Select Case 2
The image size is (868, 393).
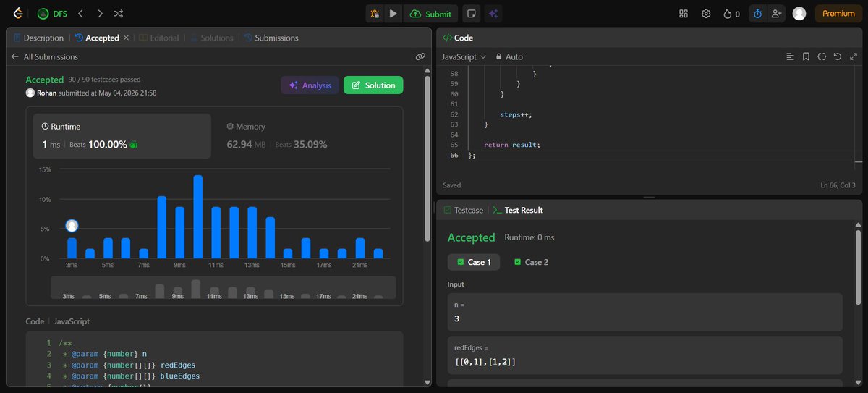531,262
